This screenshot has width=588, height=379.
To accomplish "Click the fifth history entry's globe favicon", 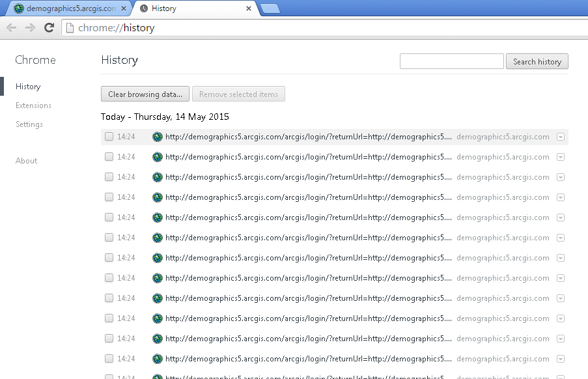I will (158, 218).
